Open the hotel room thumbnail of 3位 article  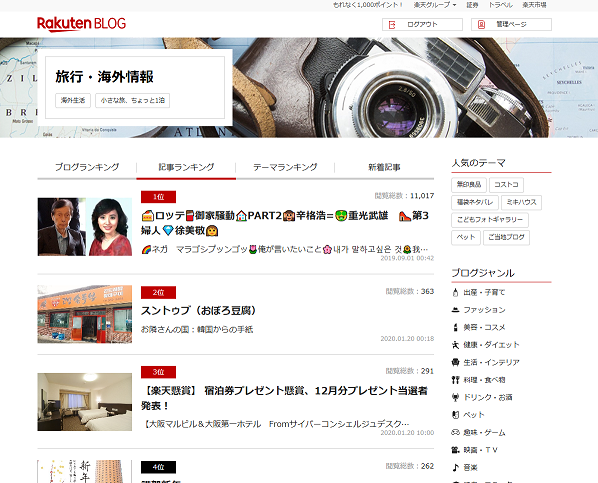click(85, 402)
